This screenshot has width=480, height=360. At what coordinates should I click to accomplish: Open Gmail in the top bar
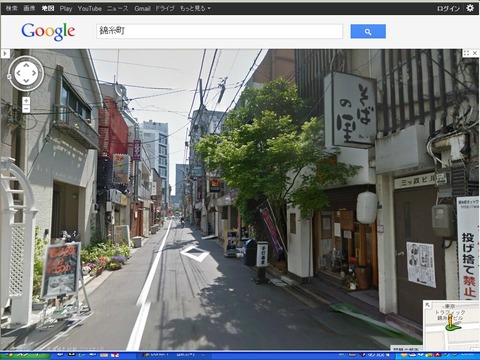[142, 9]
